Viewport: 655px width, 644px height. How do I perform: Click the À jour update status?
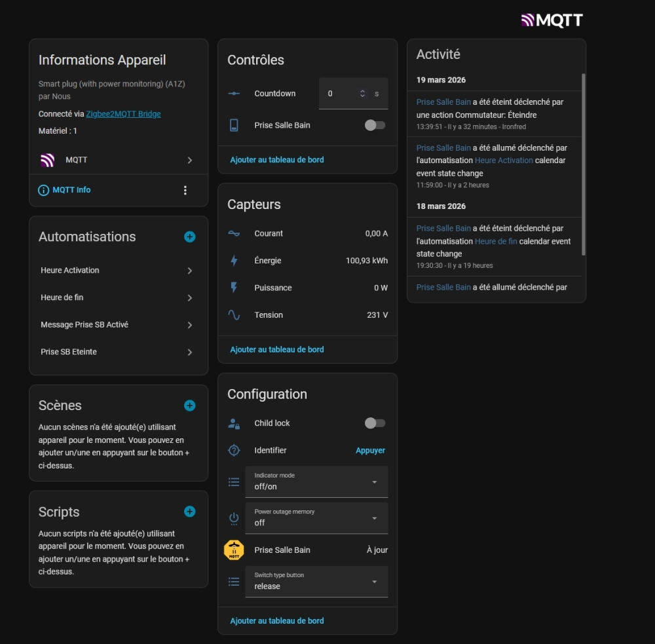[x=377, y=550]
